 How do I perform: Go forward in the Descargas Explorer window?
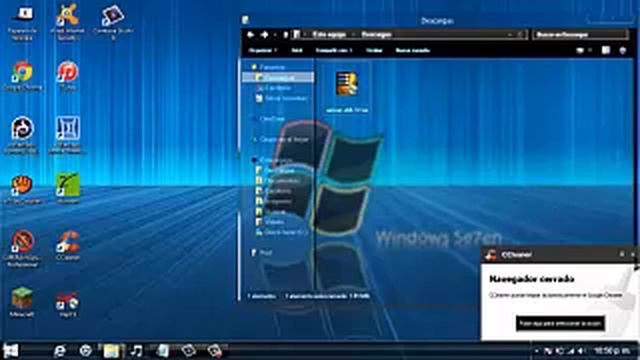264,35
